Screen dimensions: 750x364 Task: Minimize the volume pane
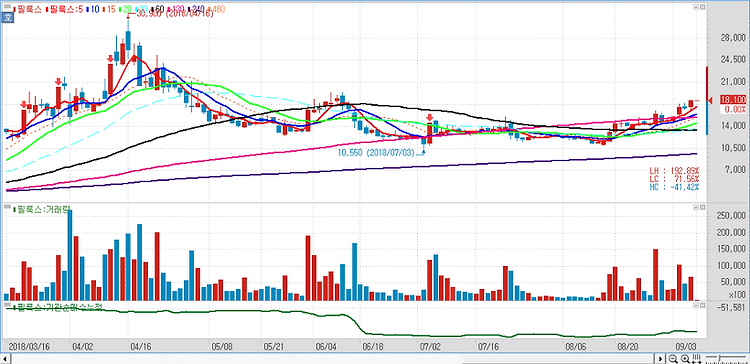point(695,207)
